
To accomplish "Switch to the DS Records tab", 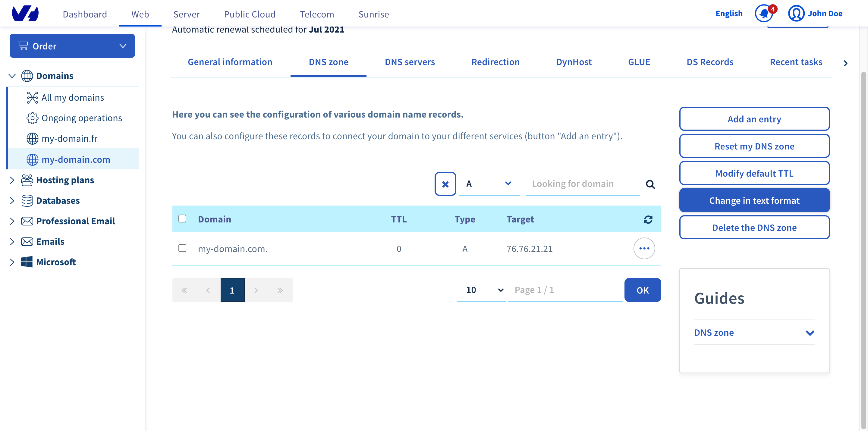I will [710, 62].
